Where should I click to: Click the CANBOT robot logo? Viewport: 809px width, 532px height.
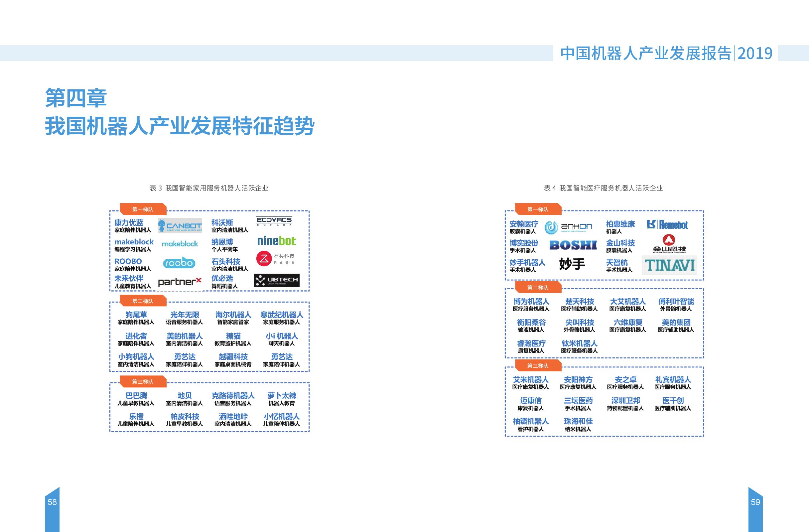coord(180,225)
